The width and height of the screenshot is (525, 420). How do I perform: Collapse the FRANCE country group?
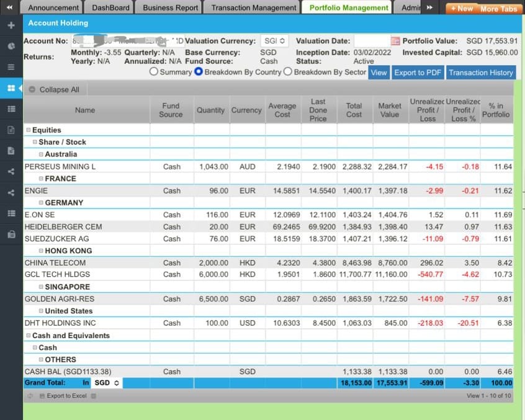pyautogui.click(x=41, y=179)
